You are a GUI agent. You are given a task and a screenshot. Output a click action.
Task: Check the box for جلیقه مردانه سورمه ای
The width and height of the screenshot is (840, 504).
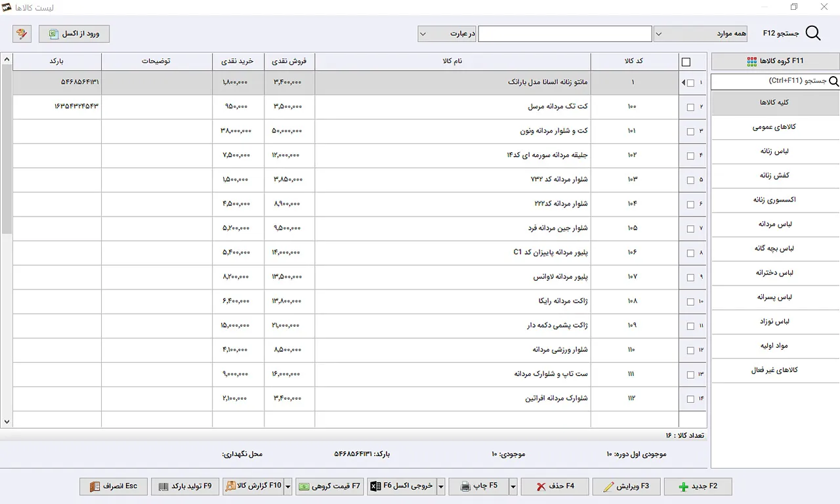tap(690, 156)
